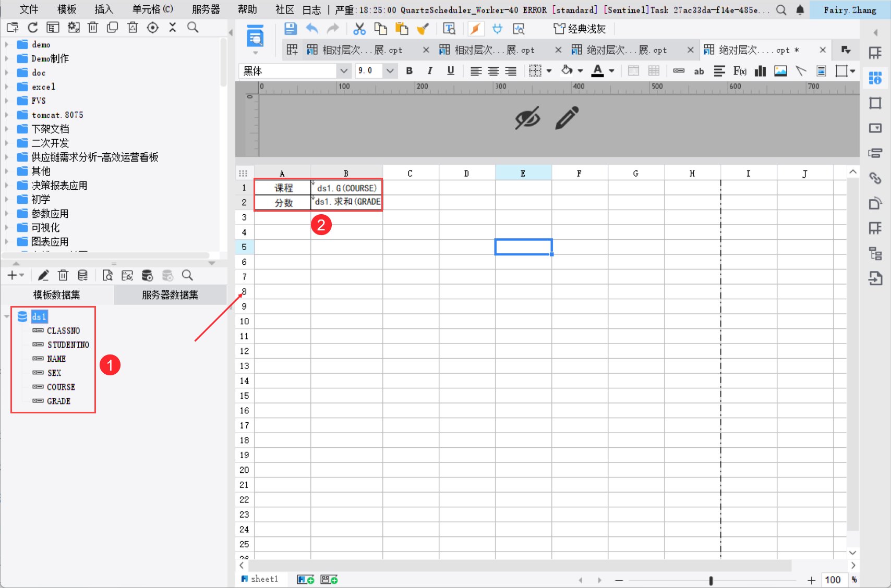The height and width of the screenshot is (588, 891).
Task: Open the cell border style dropdown arrow
Action: (549, 71)
